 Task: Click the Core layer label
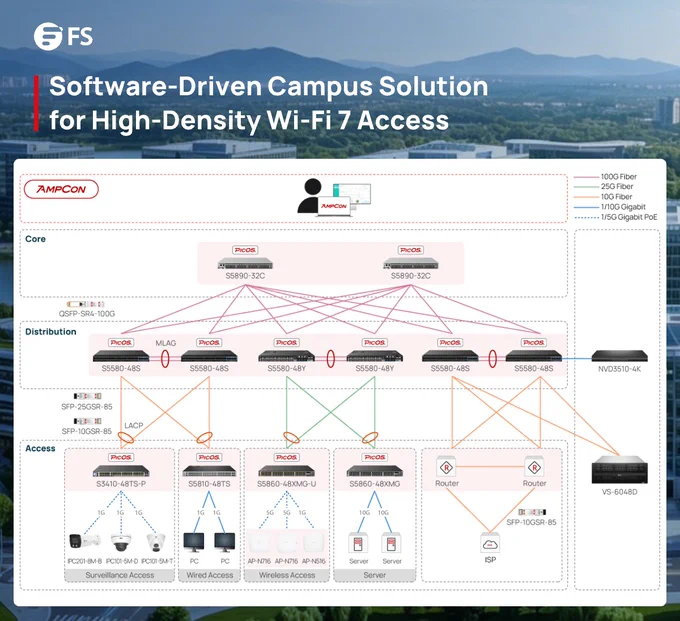36,239
